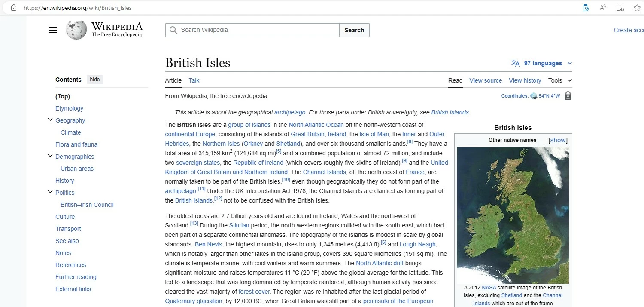The width and height of the screenshot is (644, 307).
Task: Open the immersive reader icon
Action: tap(620, 8)
